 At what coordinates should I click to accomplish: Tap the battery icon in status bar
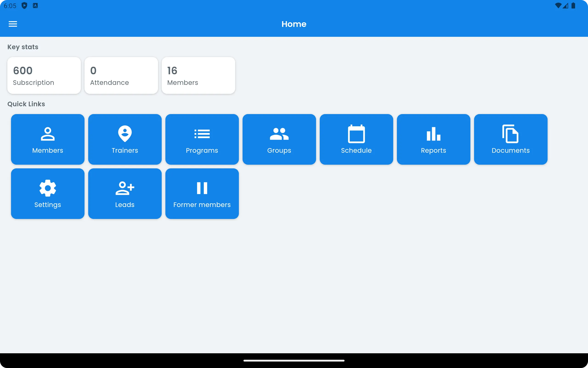(x=573, y=6)
